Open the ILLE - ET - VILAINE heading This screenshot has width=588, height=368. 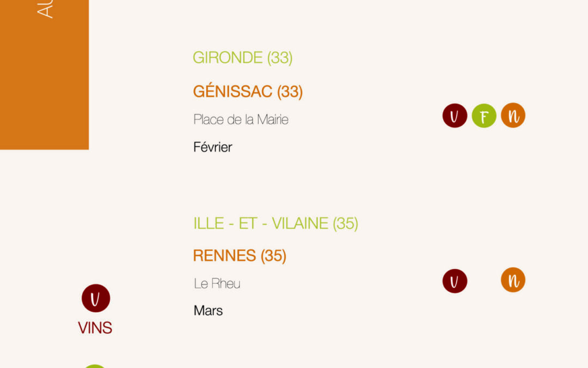tap(275, 224)
